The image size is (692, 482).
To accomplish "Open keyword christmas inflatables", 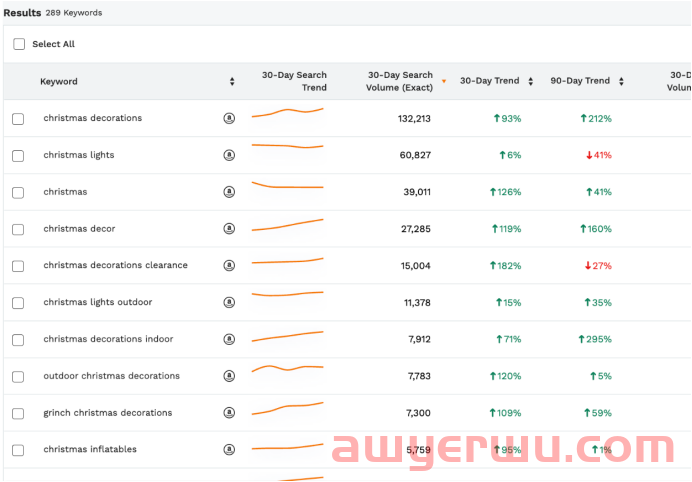I will point(90,449).
